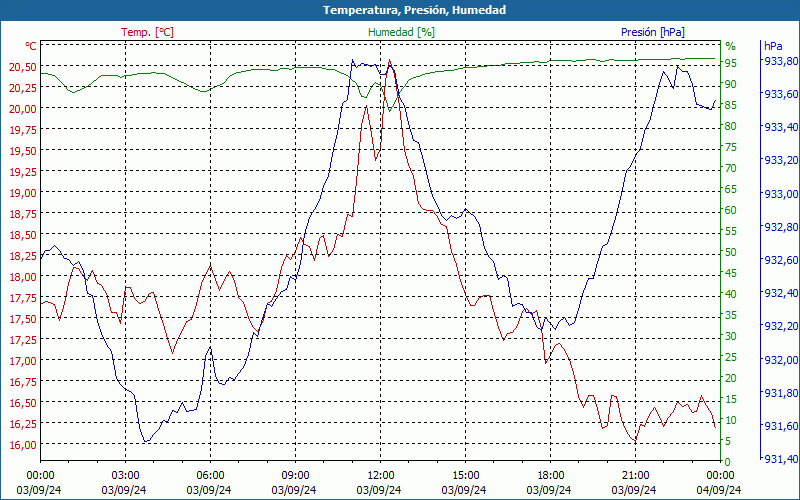Image resolution: width=800 pixels, height=500 pixels.
Task: Click the '18:00' time axis label
Action: pos(551,476)
